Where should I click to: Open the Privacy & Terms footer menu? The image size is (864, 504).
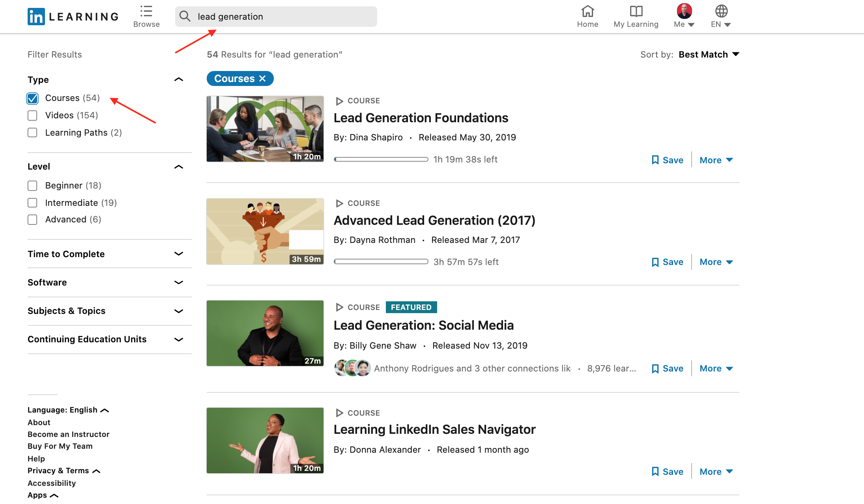[x=64, y=471]
